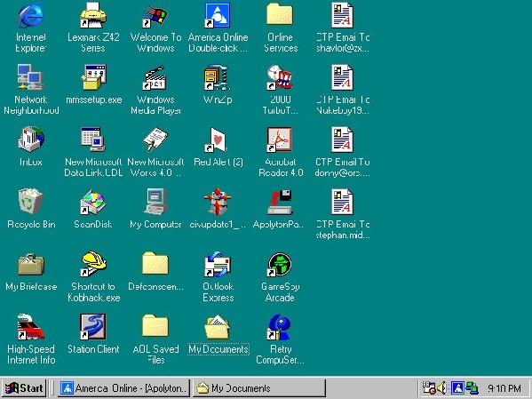Select the CTP Email To stephan.mid document
532x399 pixels.
coord(342,202)
